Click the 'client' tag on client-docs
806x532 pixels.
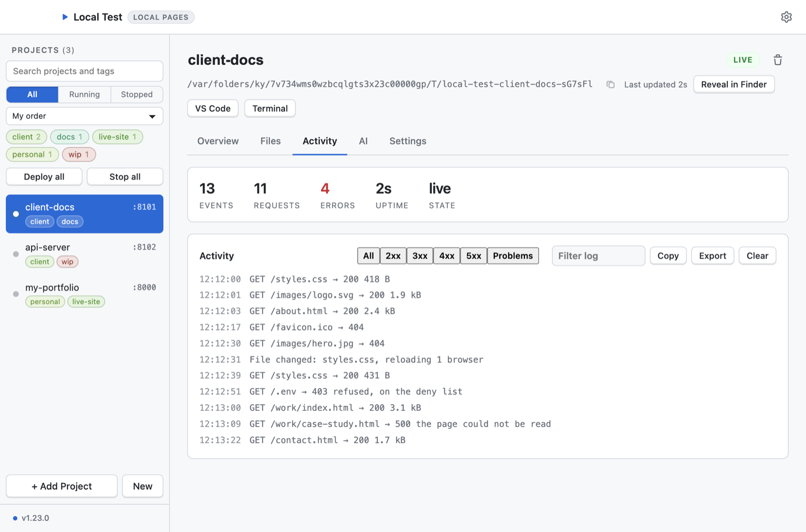[x=40, y=221]
